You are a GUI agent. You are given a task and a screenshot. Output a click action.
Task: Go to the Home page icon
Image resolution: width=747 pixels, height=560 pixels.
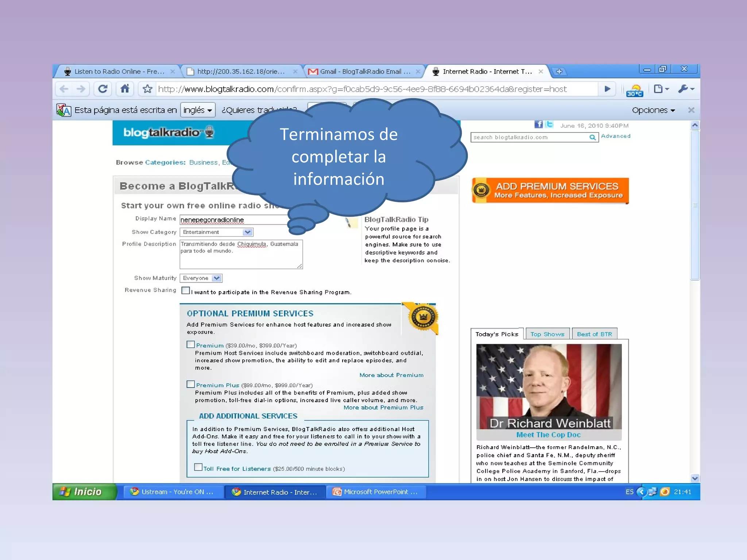point(125,89)
